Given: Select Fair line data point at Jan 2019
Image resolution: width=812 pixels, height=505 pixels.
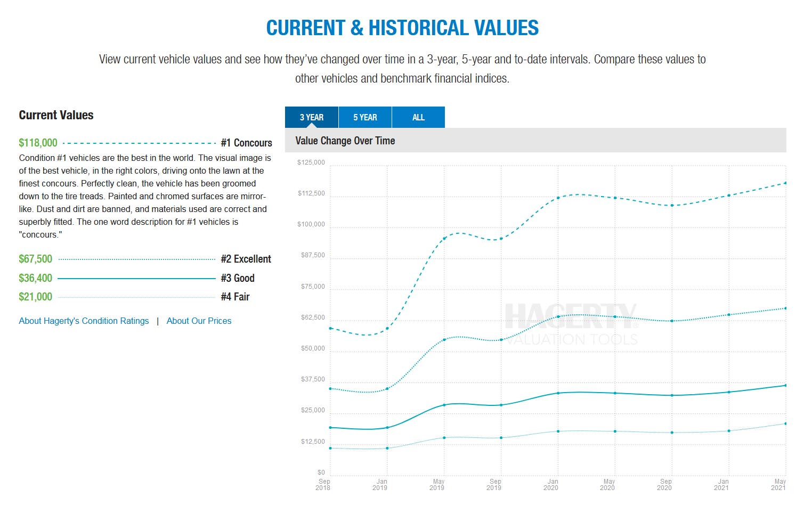Looking at the screenshot, I should tap(387, 448).
